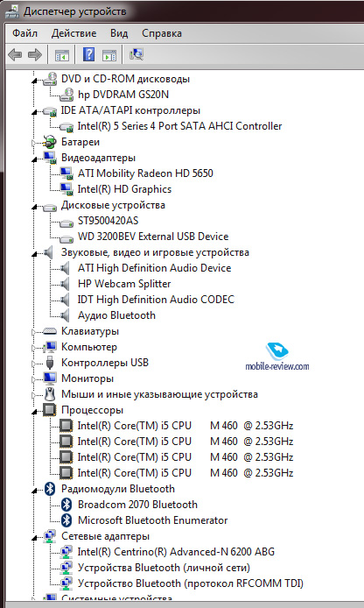Select IDT High Definition Audio CODEC
This screenshot has width=364, height=608.
coord(156,300)
